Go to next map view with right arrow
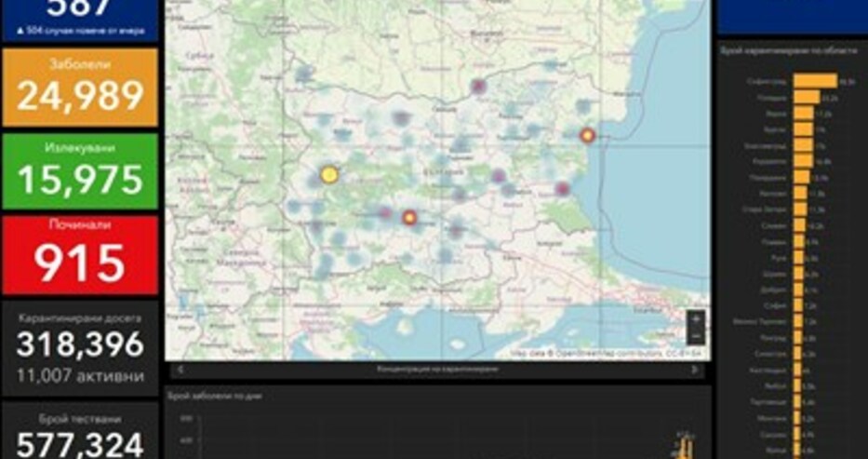 (695, 370)
